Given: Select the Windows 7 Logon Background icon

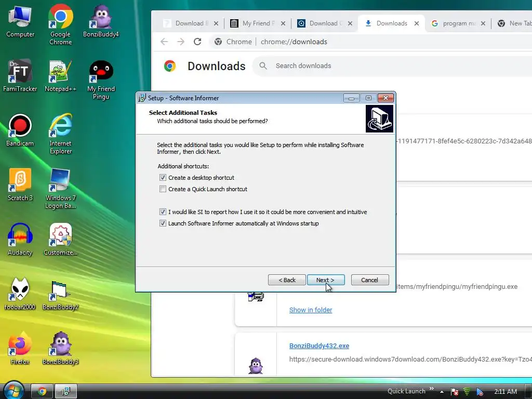Looking at the screenshot, I should click(60, 189).
